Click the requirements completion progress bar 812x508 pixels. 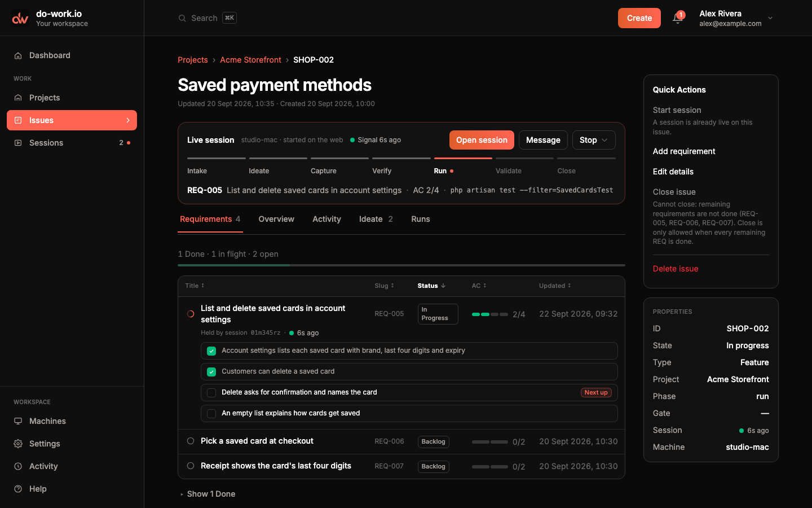tap(401, 265)
